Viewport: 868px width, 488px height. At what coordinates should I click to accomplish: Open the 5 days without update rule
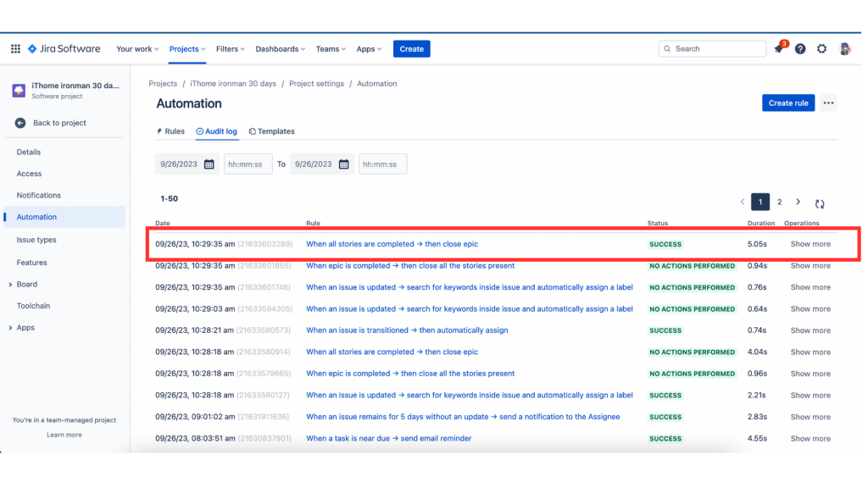(463, 417)
